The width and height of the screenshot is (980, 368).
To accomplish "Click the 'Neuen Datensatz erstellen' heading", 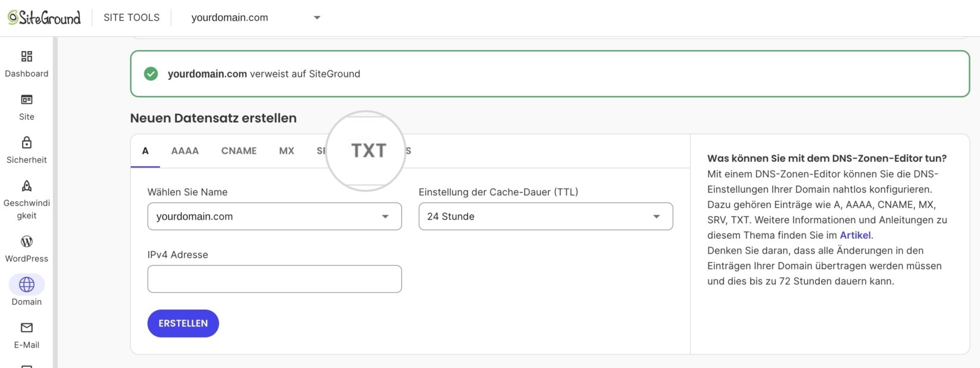I will (213, 118).
